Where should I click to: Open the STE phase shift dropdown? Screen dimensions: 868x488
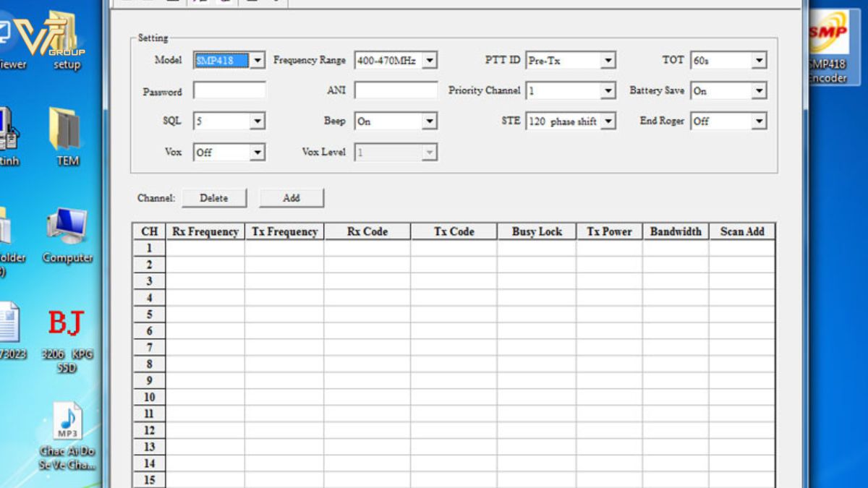pos(608,121)
